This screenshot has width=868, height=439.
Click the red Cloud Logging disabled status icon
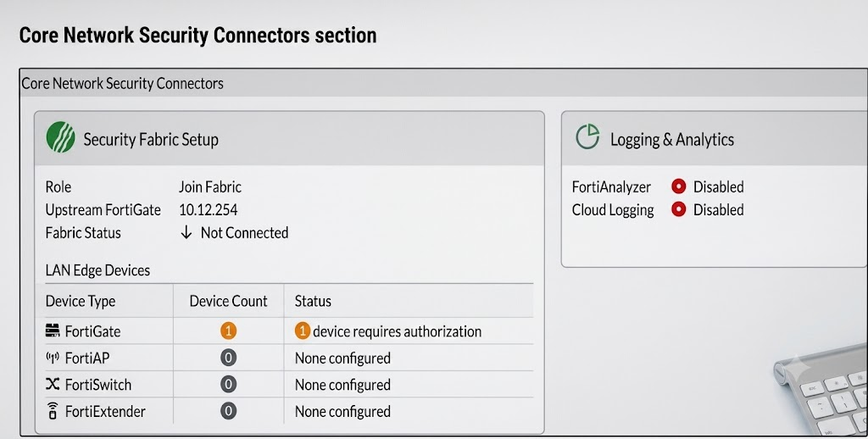pos(679,209)
